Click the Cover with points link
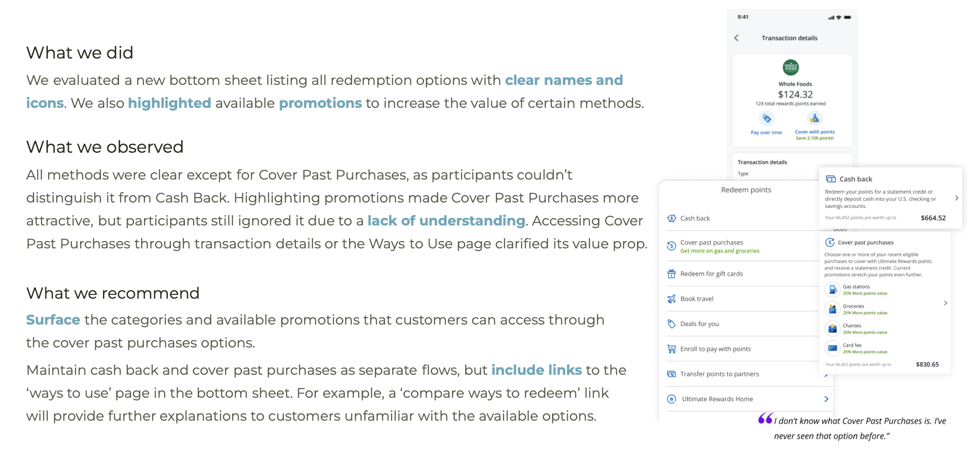 point(815,132)
